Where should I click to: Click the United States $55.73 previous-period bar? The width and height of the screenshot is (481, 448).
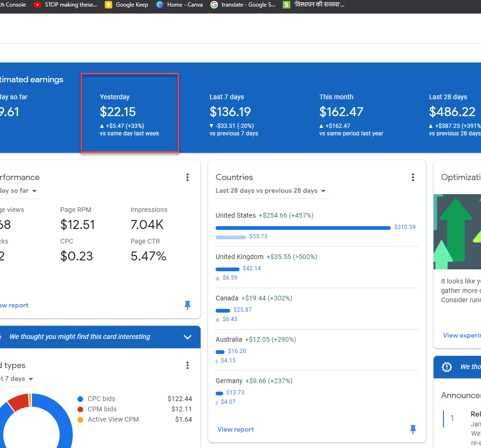point(231,237)
